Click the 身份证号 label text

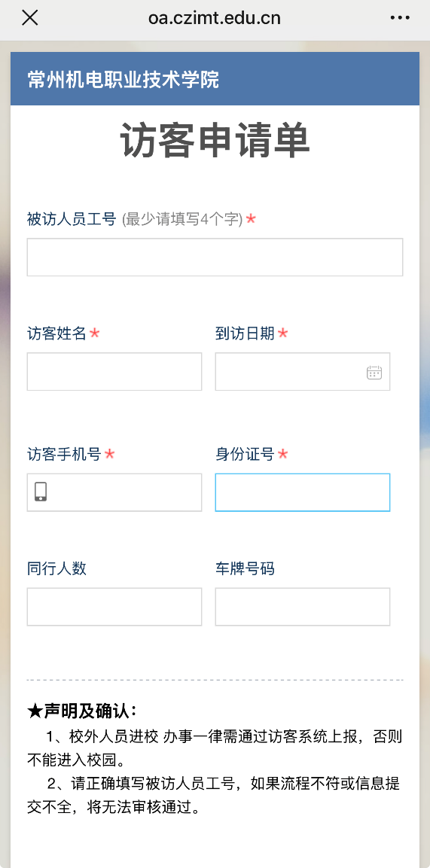(x=245, y=455)
